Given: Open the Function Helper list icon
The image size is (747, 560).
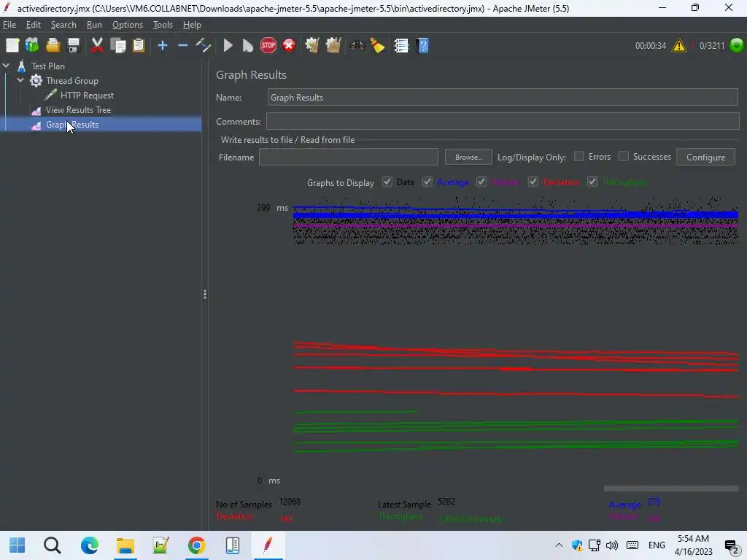Looking at the screenshot, I should click(402, 46).
